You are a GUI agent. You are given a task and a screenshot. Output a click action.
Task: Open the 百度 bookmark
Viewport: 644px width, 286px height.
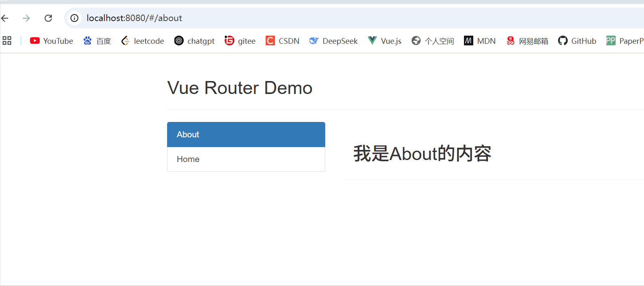coord(97,41)
